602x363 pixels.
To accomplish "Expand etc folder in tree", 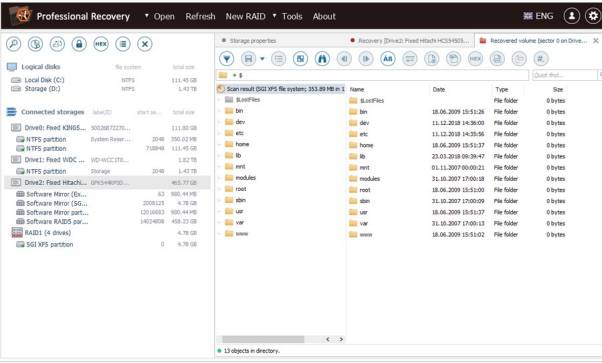I will 220,133.
